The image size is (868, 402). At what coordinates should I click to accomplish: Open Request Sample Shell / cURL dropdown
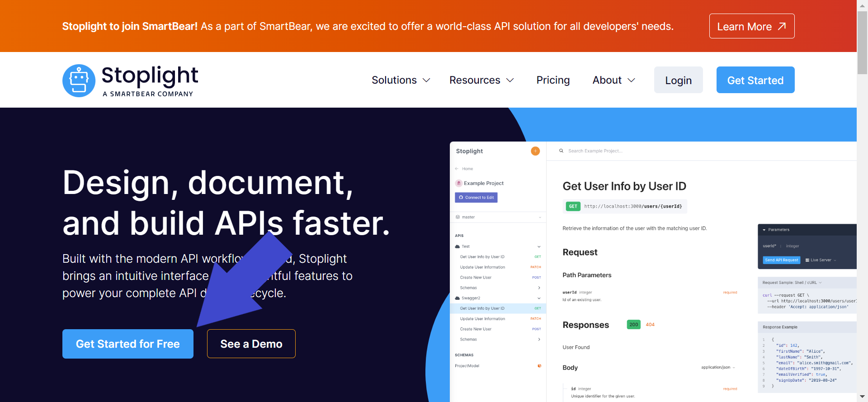click(792, 283)
